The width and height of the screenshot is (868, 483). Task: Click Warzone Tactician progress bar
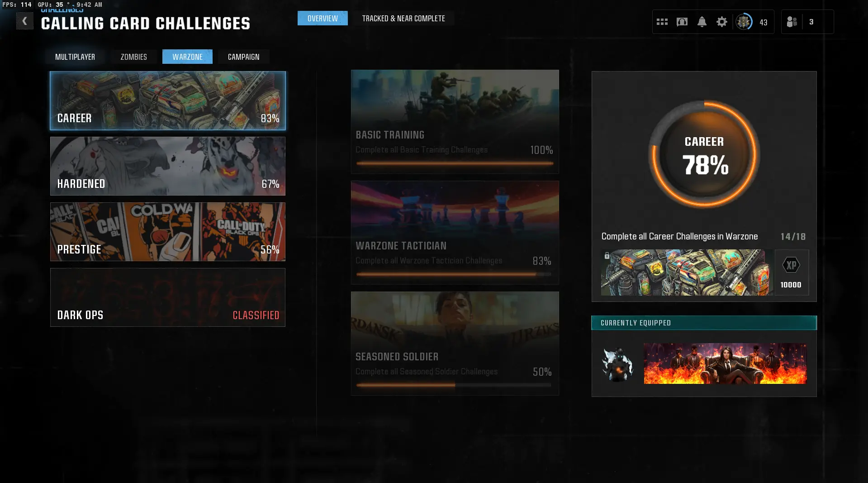tap(454, 274)
